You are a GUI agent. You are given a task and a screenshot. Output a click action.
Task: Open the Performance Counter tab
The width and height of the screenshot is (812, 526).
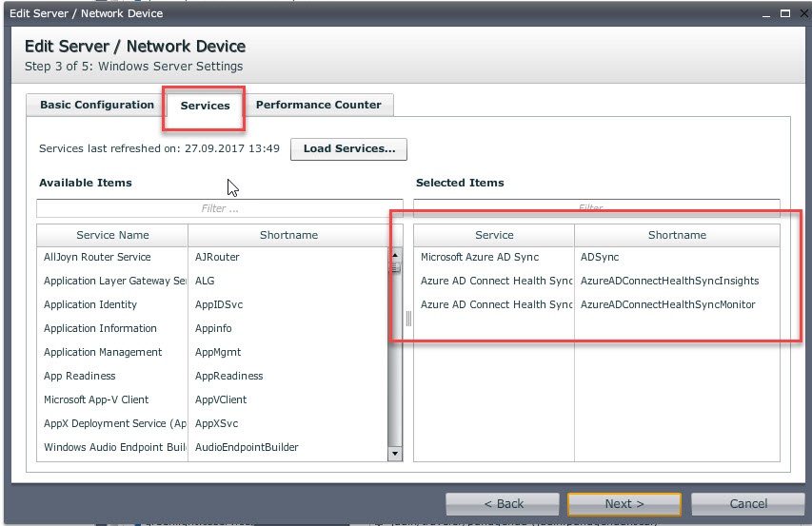point(318,106)
